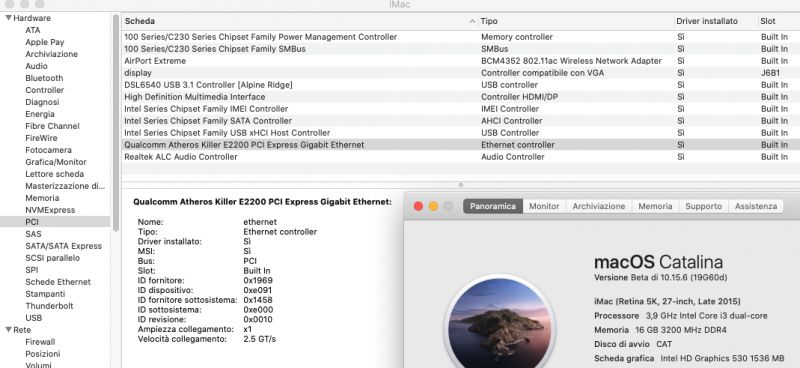
Task: Click the split pane divider handle
Action: click(461, 185)
